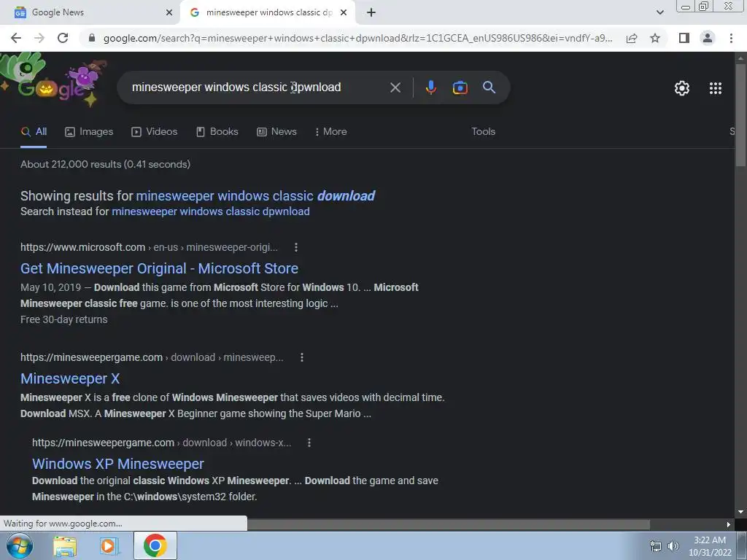Open the Chrome profile avatar
Image resolution: width=747 pixels, height=560 pixels.
point(708,38)
